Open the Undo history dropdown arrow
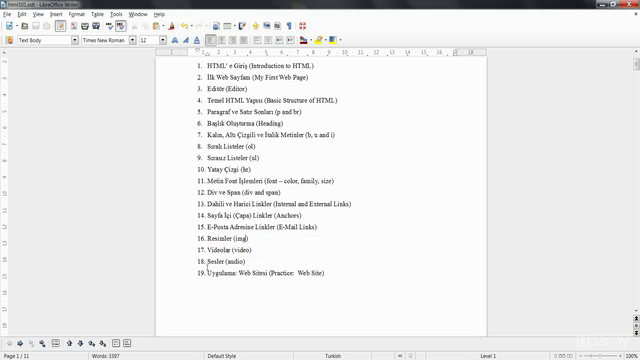Image resolution: width=640 pixels, height=360 pixels. (x=192, y=26)
